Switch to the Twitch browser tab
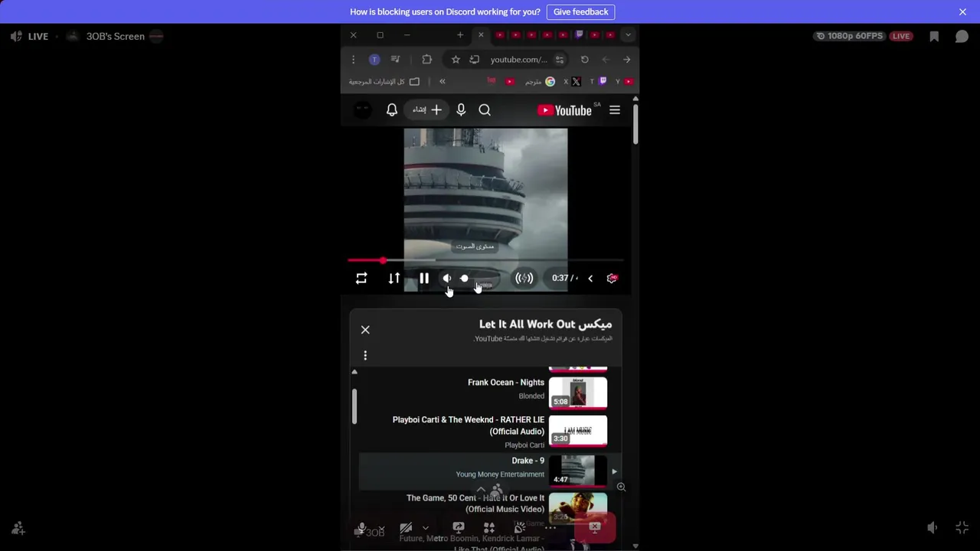Image resolution: width=980 pixels, height=551 pixels. tap(580, 34)
